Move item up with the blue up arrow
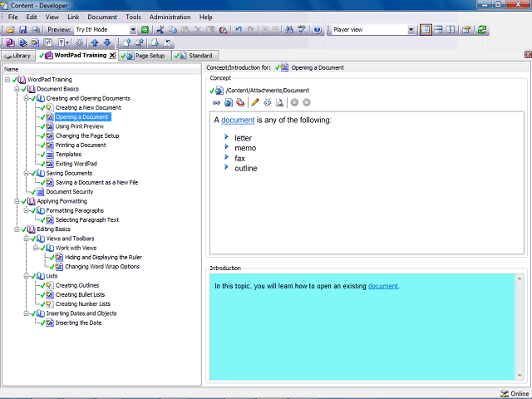 [x=95, y=42]
